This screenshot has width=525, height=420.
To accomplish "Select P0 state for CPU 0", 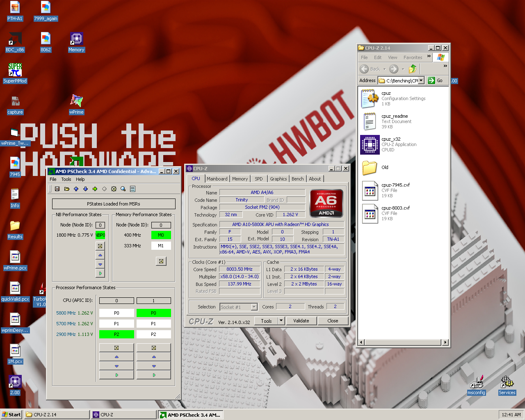I will tap(116, 313).
